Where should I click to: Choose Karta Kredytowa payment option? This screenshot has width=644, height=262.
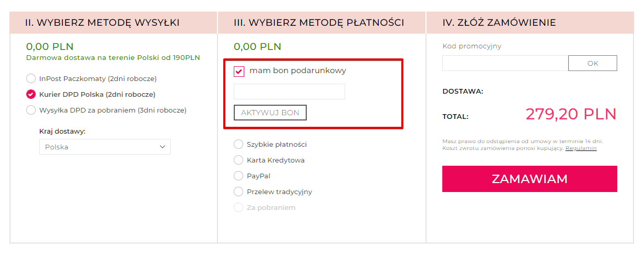tap(238, 160)
